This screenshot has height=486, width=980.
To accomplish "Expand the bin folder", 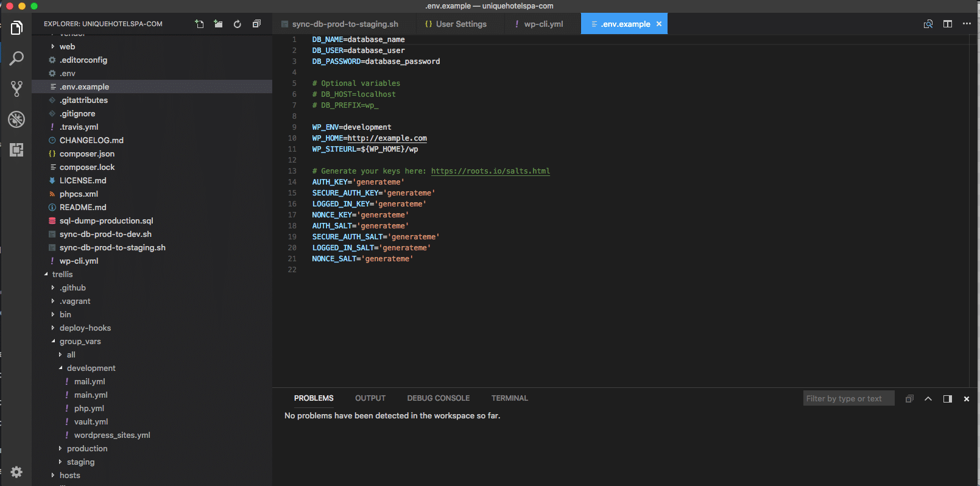I will point(152,314).
